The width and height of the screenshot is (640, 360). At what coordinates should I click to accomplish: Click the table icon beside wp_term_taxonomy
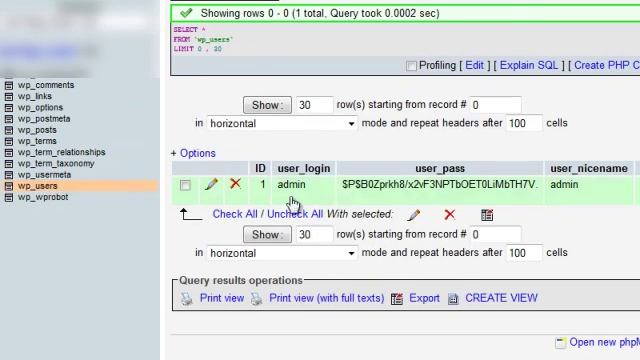pos(9,164)
